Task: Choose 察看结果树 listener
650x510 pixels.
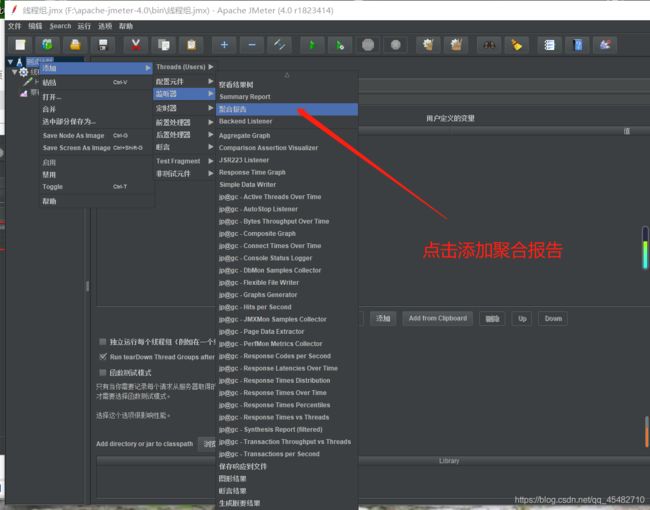Action: click(287, 85)
